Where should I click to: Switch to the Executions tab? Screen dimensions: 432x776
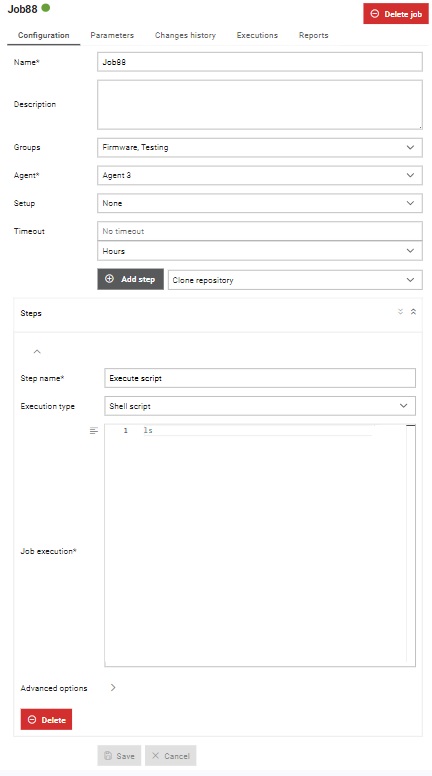[x=257, y=35]
